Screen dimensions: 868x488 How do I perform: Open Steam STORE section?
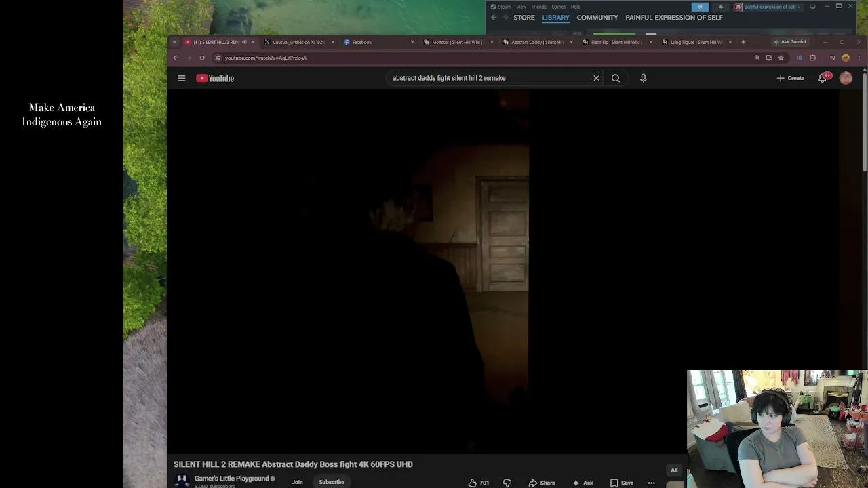(524, 18)
